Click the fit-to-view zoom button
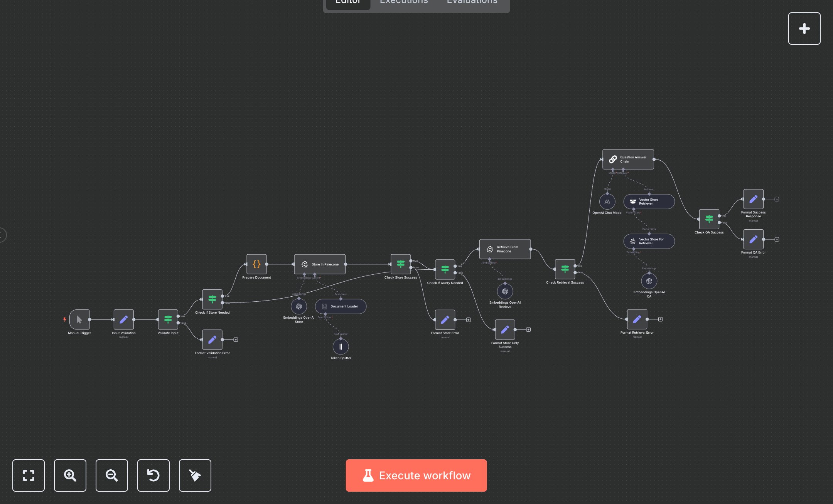The width and height of the screenshot is (833, 504). [x=29, y=475]
